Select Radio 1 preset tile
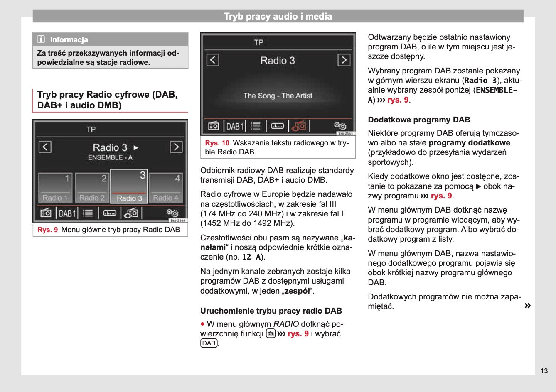The image size is (556, 392). pyautogui.click(x=55, y=188)
